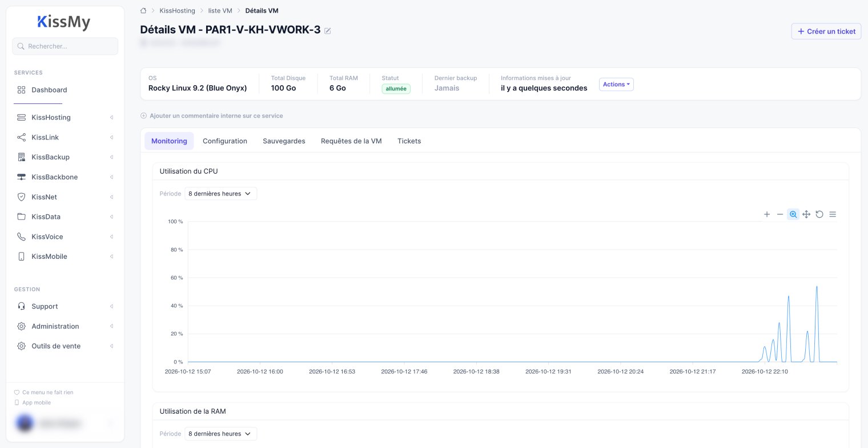
Task: Open the Sauvegardes tab
Action: pyautogui.click(x=284, y=141)
